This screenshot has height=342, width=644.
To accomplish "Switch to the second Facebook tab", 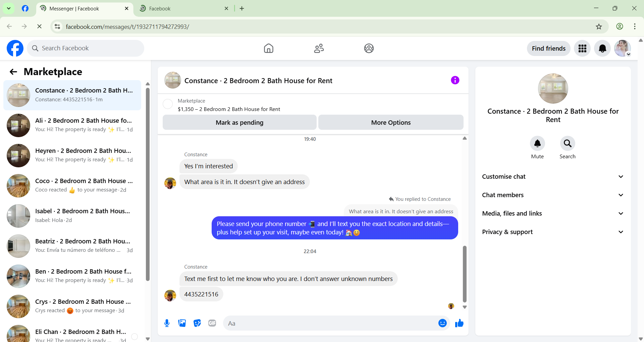I will pyautogui.click(x=184, y=9).
